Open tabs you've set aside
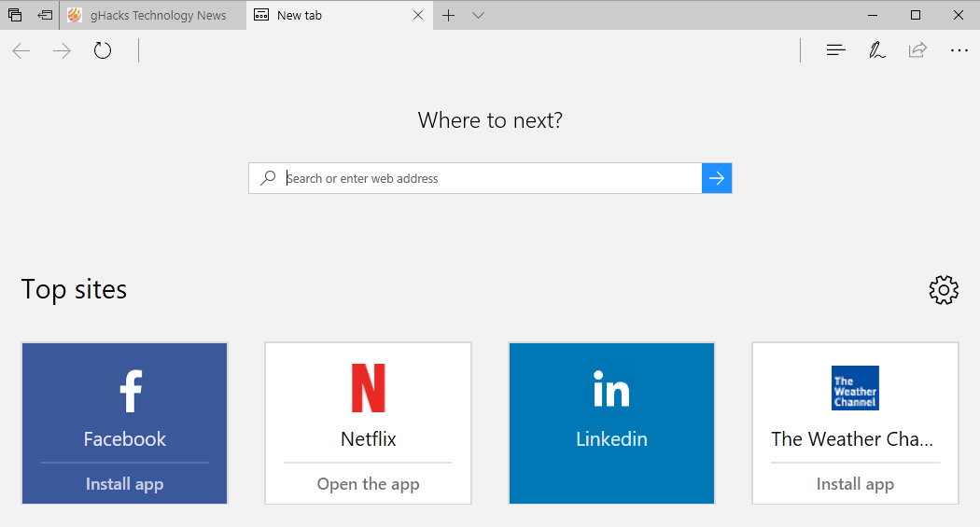Image resolution: width=980 pixels, height=527 pixels. [x=15, y=15]
